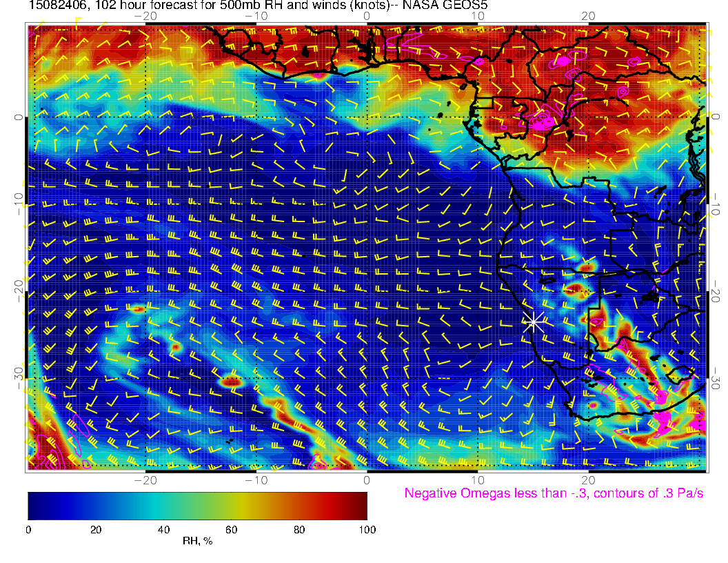Screen dimensions: 728x563
Task: Click the '20' longitude label on the bottom axis
Action: click(x=588, y=480)
